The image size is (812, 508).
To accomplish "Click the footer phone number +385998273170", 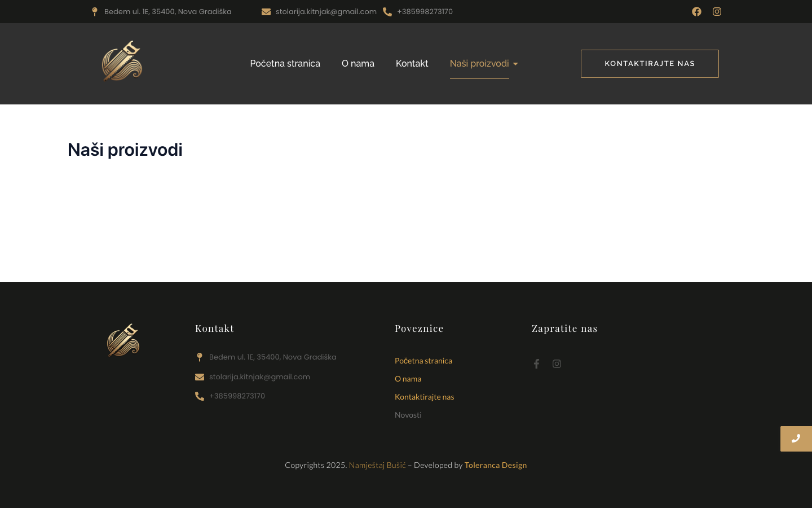I will pos(237,396).
